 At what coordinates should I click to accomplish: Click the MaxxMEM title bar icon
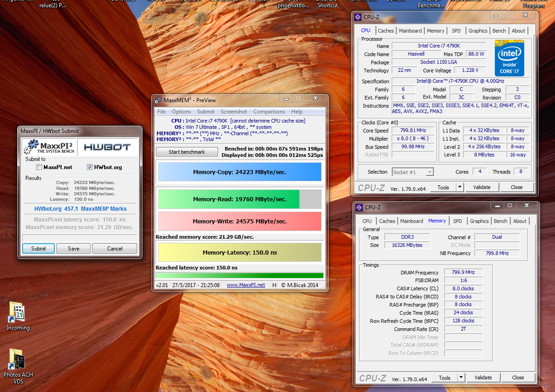coord(158,100)
